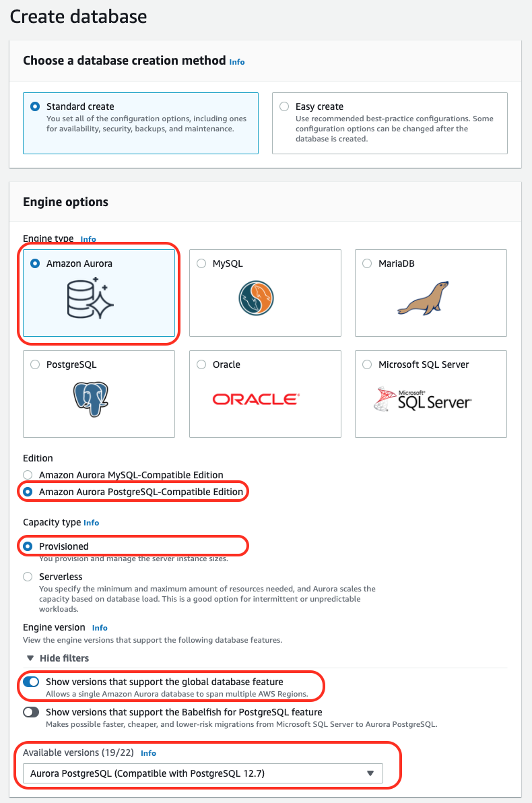The image size is (532, 803).
Task: Click dropdown arrow on Aurora PostgreSQL version
Action: pyautogui.click(x=370, y=773)
